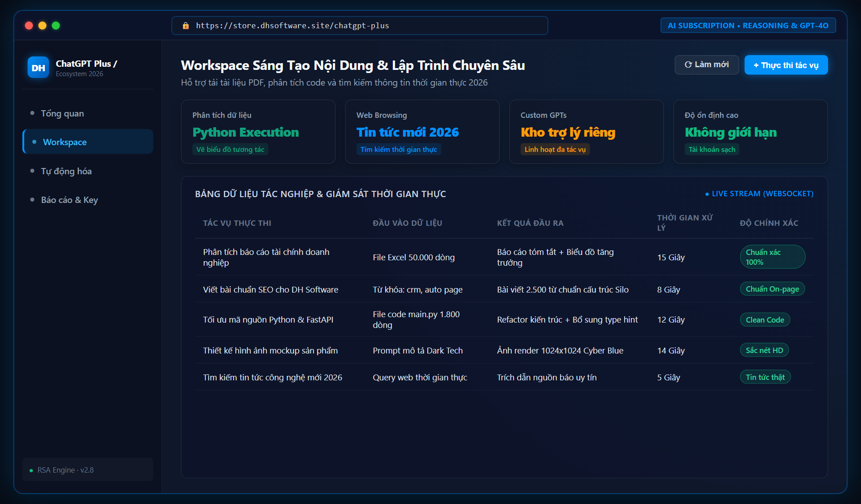Select the Tối ưu mã nguồn Python task
This screenshot has height=504, width=861.
click(504, 320)
